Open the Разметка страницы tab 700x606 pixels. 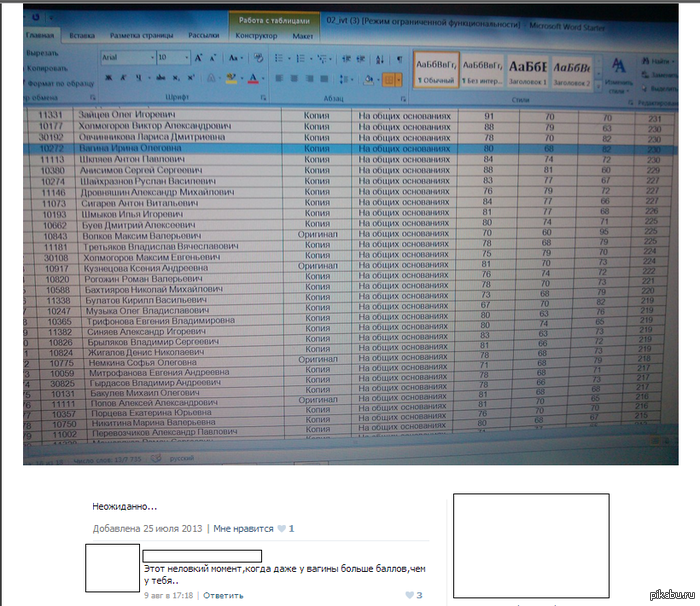pyautogui.click(x=140, y=35)
